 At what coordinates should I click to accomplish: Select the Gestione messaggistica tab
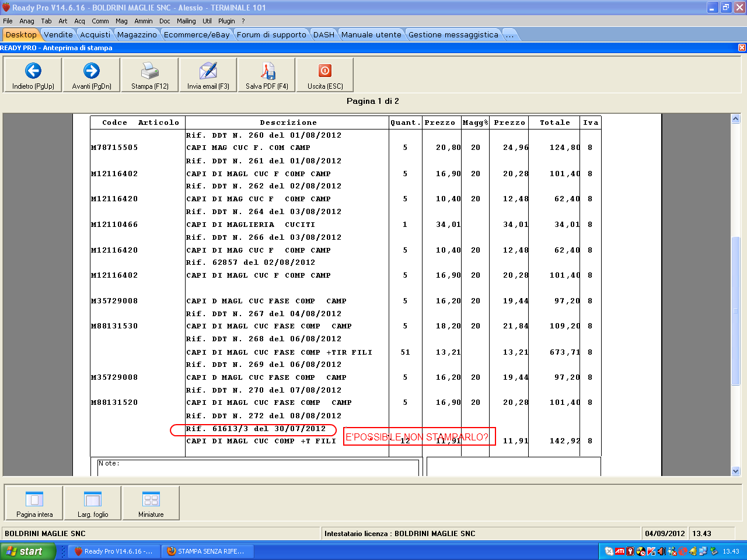[453, 35]
